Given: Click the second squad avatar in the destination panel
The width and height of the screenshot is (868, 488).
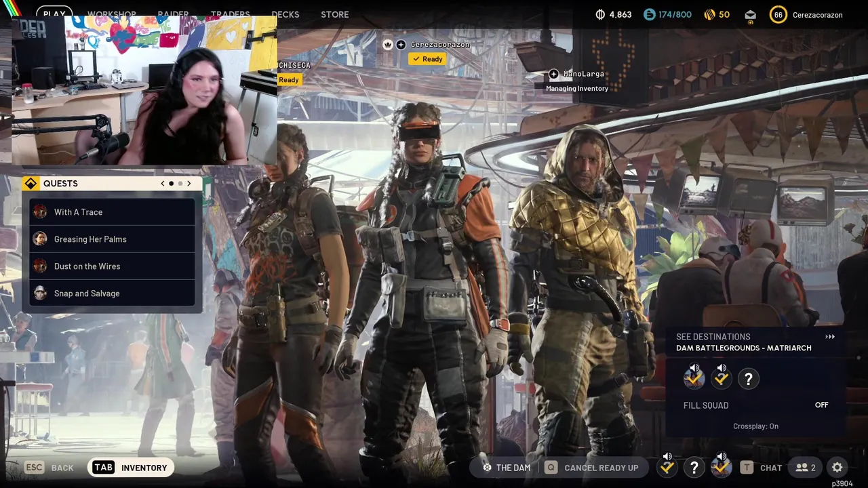Looking at the screenshot, I should click(x=721, y=379).
